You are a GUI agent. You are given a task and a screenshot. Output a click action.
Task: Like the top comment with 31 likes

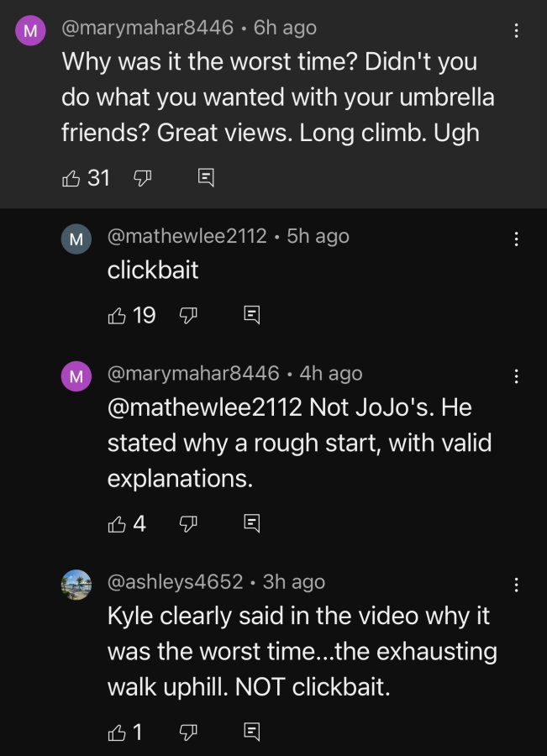tap(71, 178)
